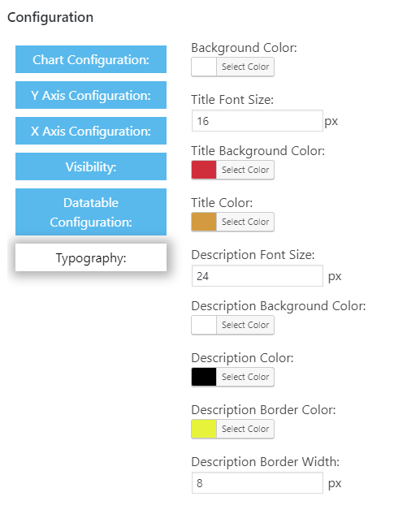Switch to Y Axis Configuration tab
420x527 pixels.
coord(91,95)
